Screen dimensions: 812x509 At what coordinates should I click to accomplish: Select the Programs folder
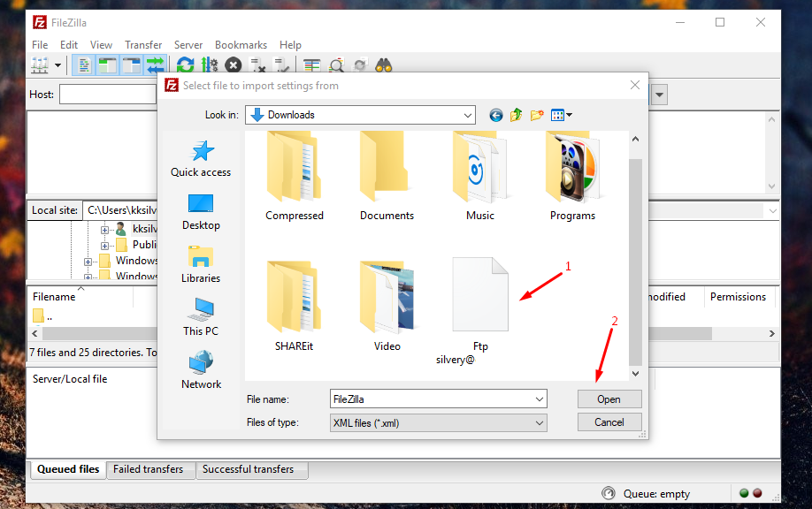(573, 177)
